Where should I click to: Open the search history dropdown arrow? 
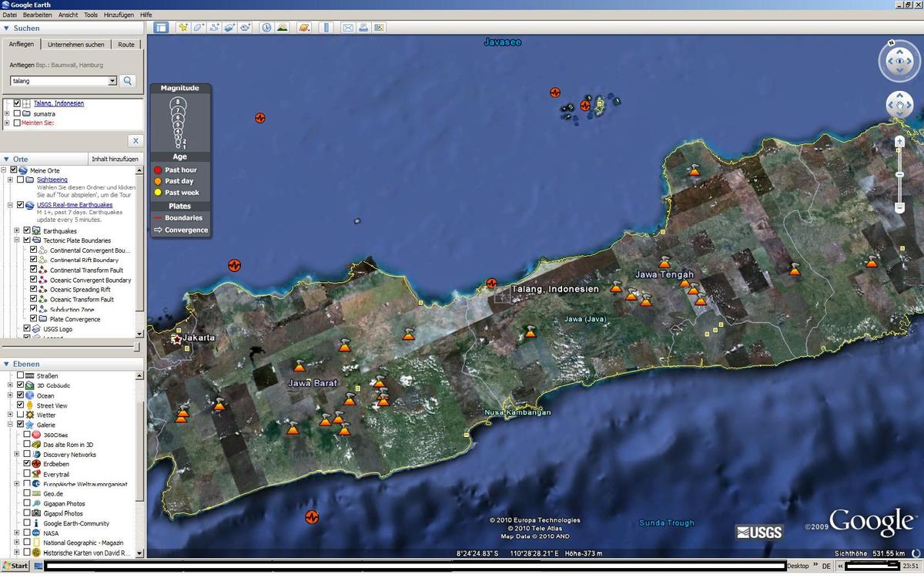click(x=112, y=81)
